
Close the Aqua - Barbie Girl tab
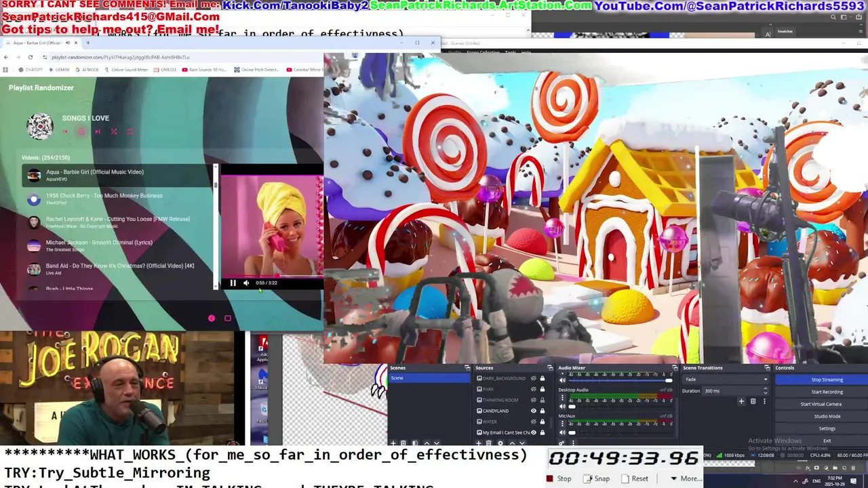(76, 43)
